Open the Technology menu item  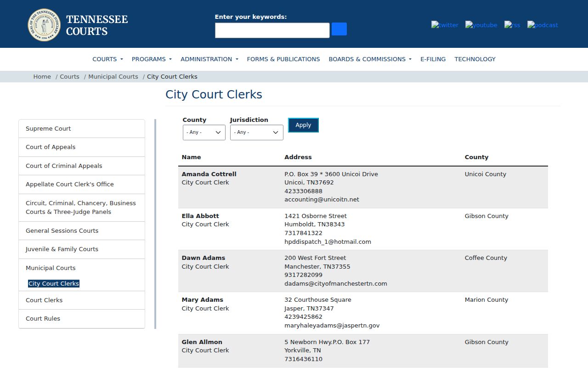click(x=475, y=59)
